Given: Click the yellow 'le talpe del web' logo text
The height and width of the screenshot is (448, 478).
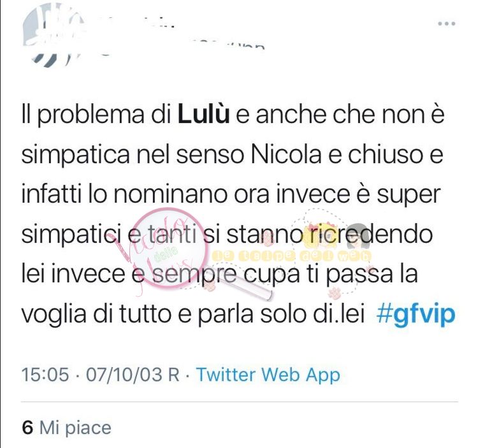Looking at the screenshot, I should [x=292, y=256].
